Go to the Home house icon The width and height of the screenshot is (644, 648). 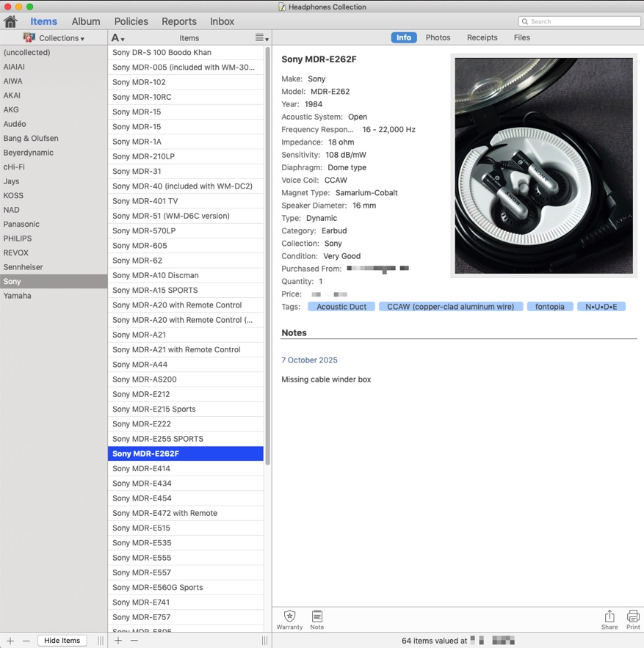[10, 21]
